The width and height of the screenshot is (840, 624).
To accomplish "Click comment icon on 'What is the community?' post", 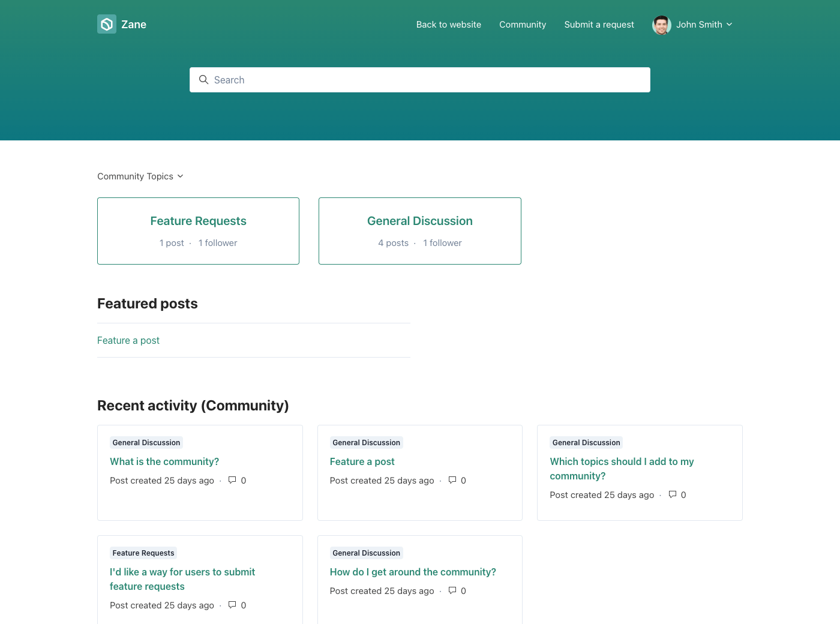I will click(232, 480).
